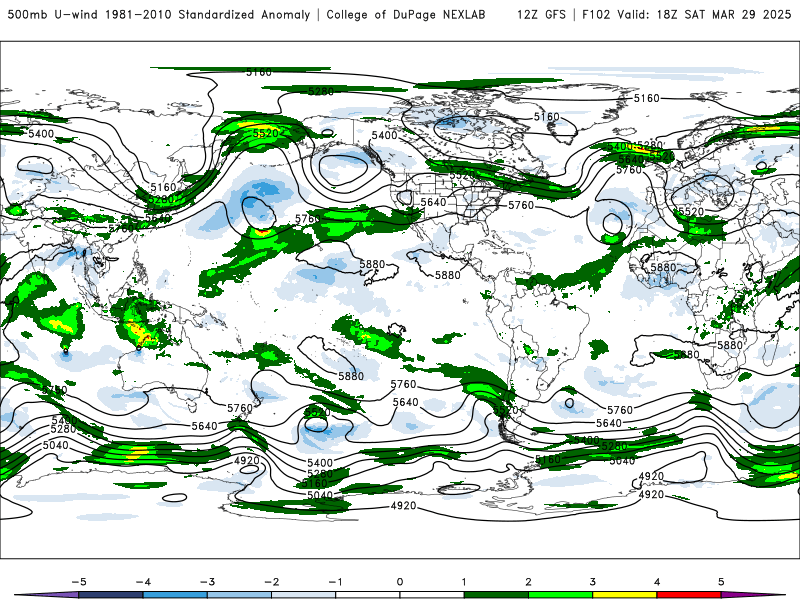The image size is (800, 600).
Task: Click the "5" colorbar tick label
Action: point(721,582)
